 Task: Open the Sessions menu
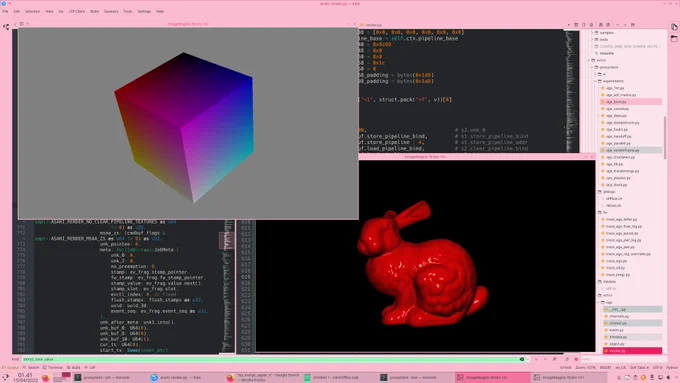tap(111, 11)
